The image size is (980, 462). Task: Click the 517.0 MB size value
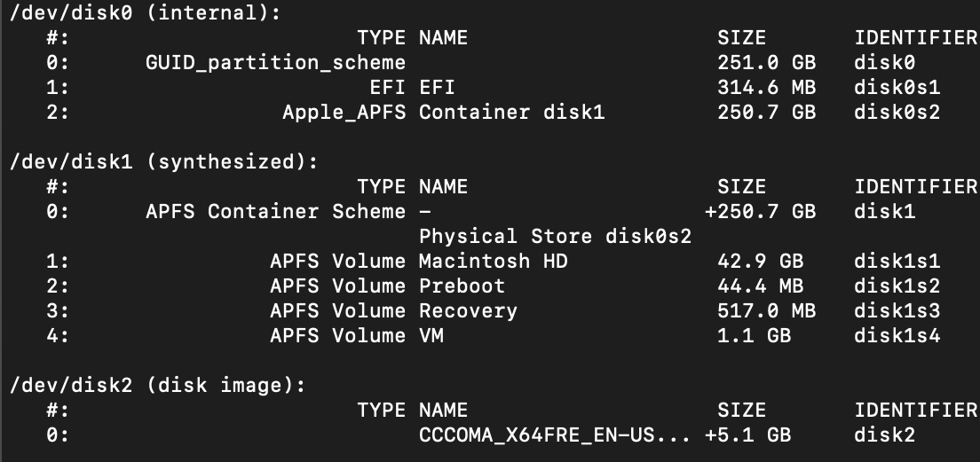click(x=766, y=311)
